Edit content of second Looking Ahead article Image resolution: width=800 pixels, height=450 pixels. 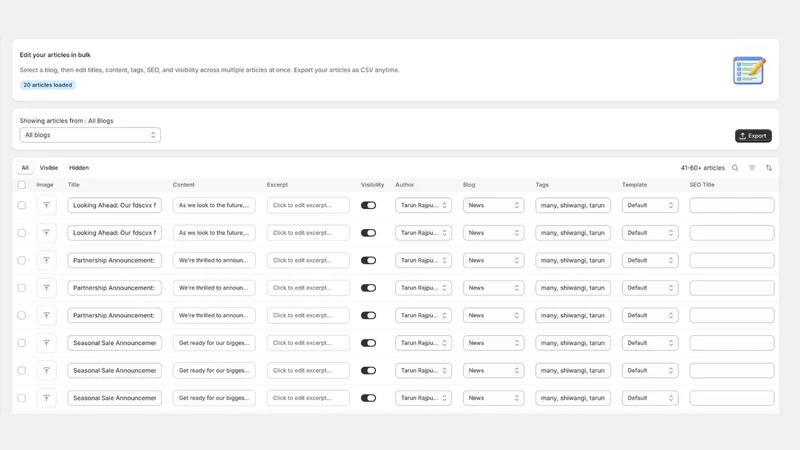tap(214, 233)
